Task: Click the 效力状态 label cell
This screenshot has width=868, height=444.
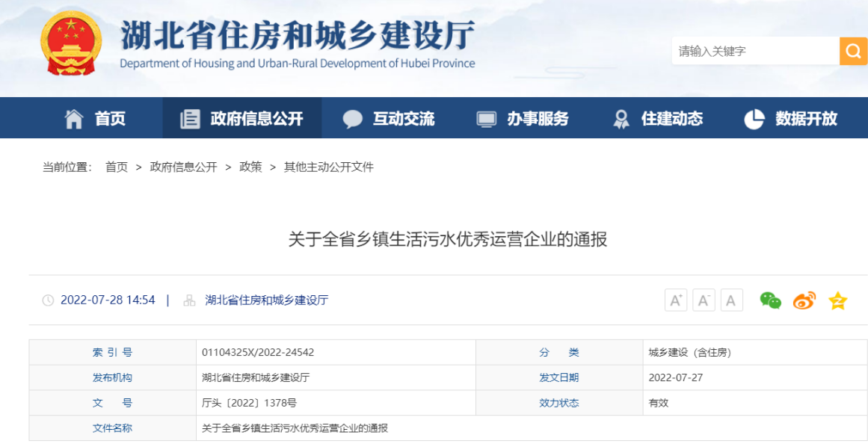Action: (x=559, y=403)
